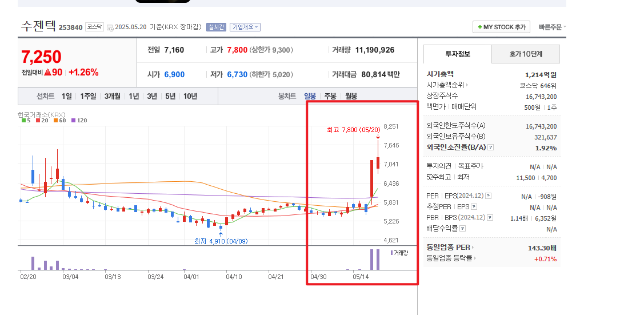Open the 시가총액순위 ranking link
This screenshot has width=644, height=315.
point(446,85)
